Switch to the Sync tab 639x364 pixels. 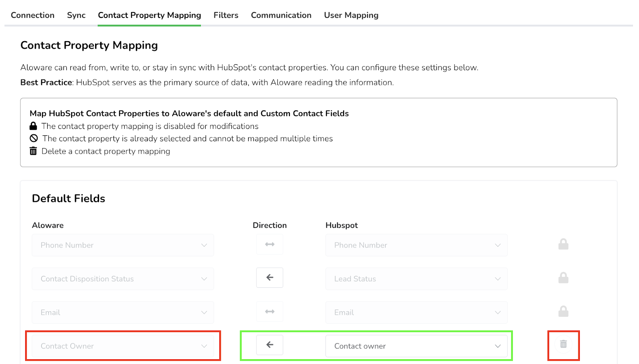[x=76, y=15]
